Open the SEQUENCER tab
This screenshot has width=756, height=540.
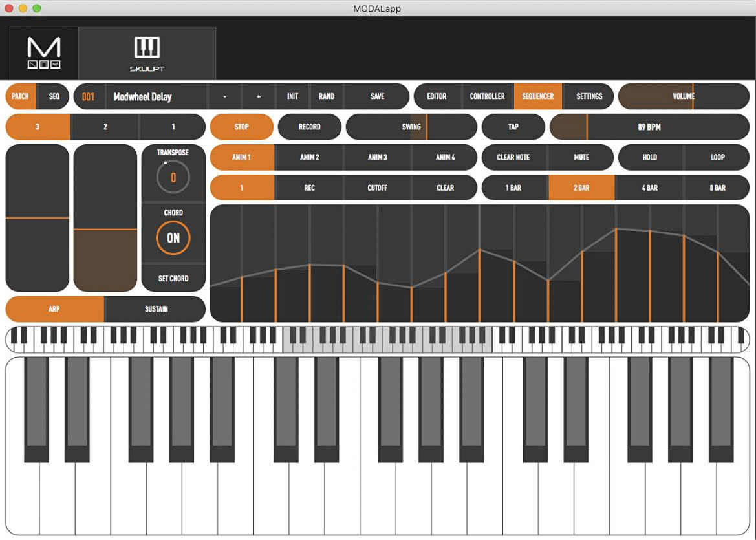(x=538, y=96)
